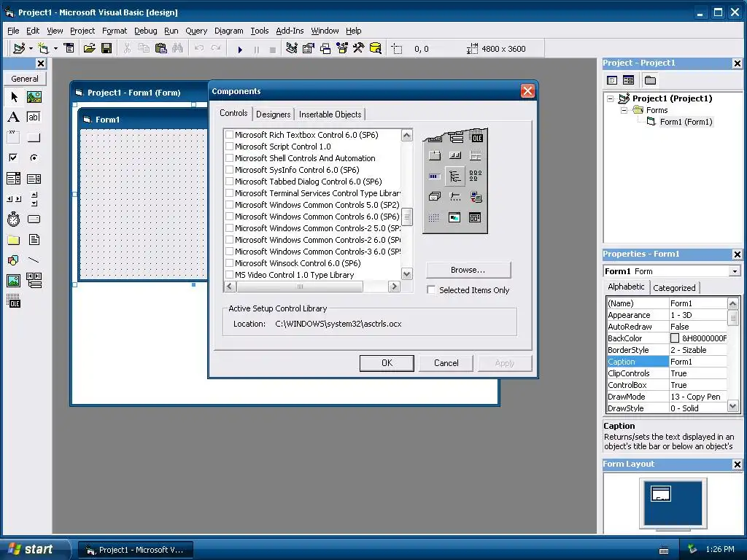This screenshot has height=560, width=747.
Task: Select the TextBox tool (abl)
Action: 34,117
